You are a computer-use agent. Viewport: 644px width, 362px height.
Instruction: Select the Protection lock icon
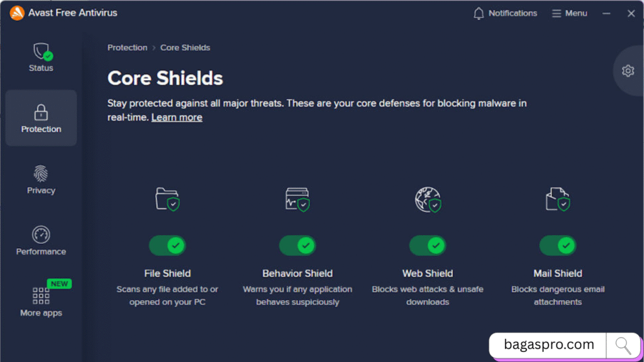pyautogui.click(x=41, y=111)
